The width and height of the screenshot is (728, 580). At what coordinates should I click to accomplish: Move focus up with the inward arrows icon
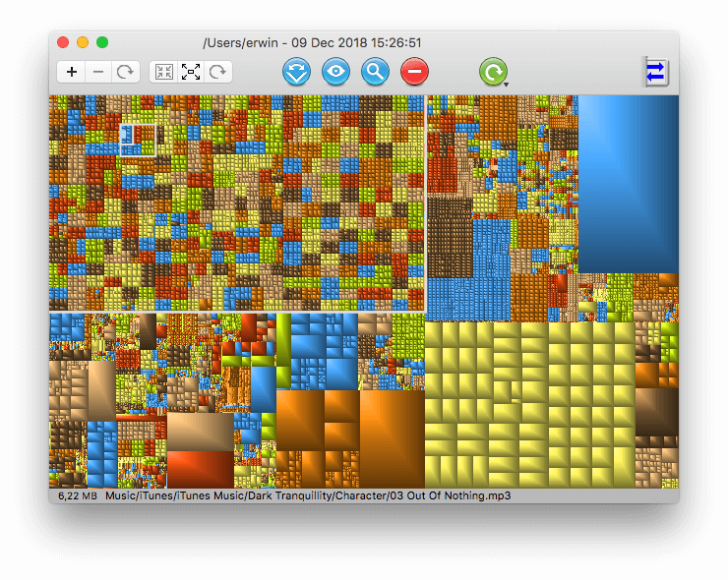163,72
